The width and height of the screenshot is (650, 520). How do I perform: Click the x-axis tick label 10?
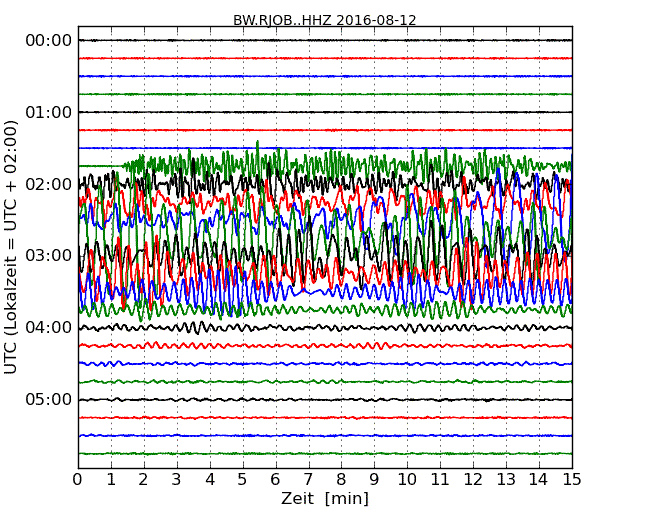[x=407, y=480]
